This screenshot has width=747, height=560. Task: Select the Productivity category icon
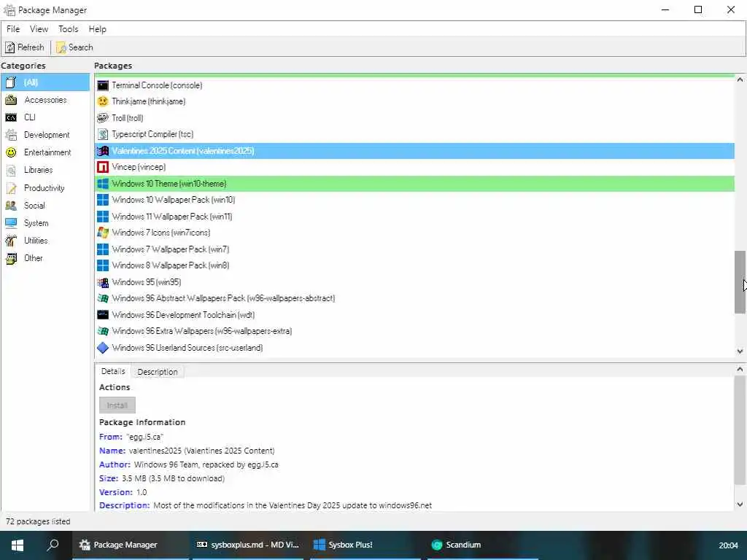(x=11, y=187)
